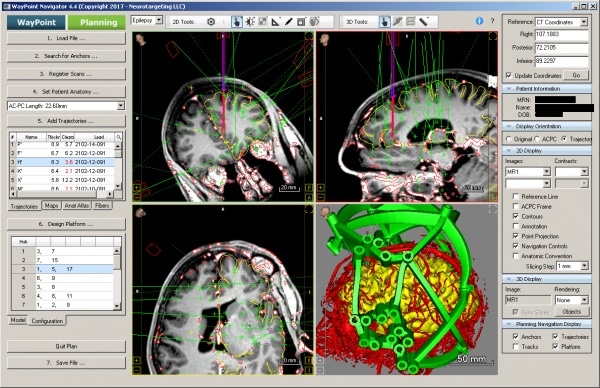The height and width of the screenshot is (388, 600).
Task: Select the ACPC orientation radio button
Action: pyautogui.click(x=537, y=139)
